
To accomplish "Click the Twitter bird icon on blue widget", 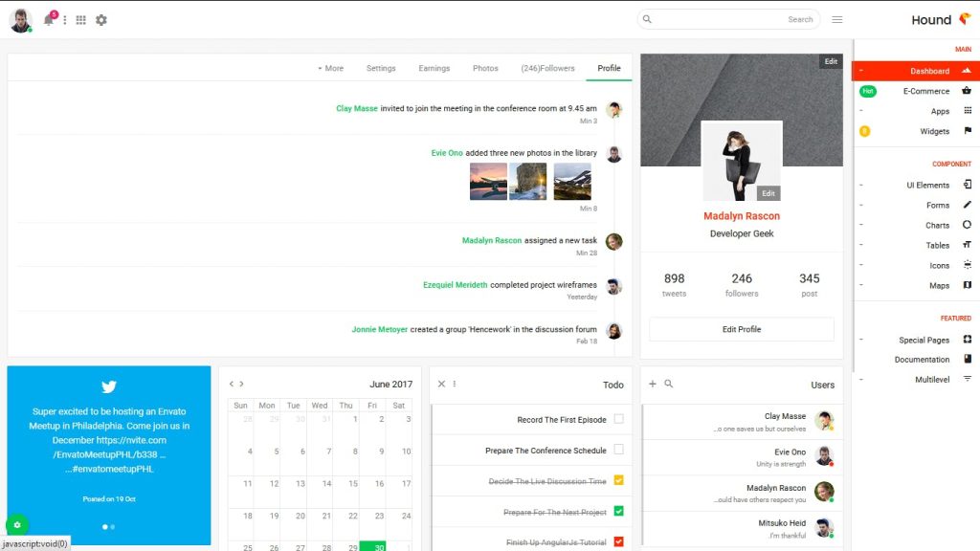I will coord(108,387).
